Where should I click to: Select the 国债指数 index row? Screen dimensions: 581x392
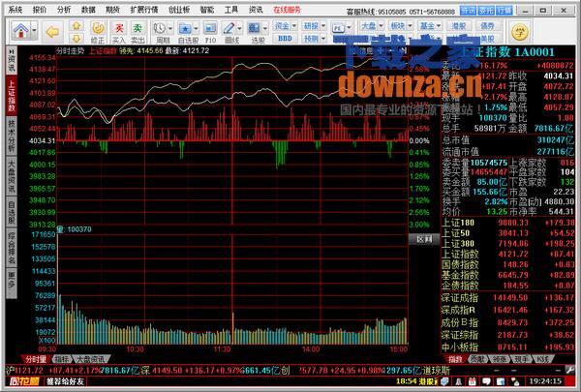[x=507, y=264]
